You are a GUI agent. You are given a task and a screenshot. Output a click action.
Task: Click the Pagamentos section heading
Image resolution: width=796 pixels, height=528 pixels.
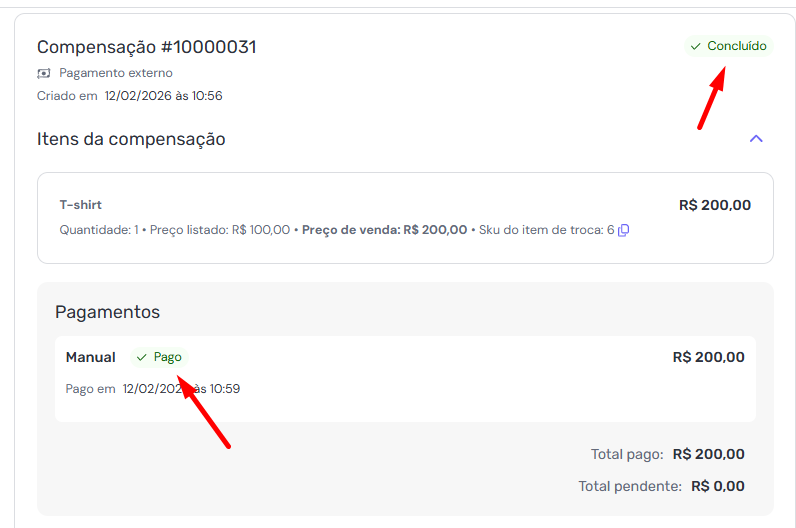coord(107,312)
